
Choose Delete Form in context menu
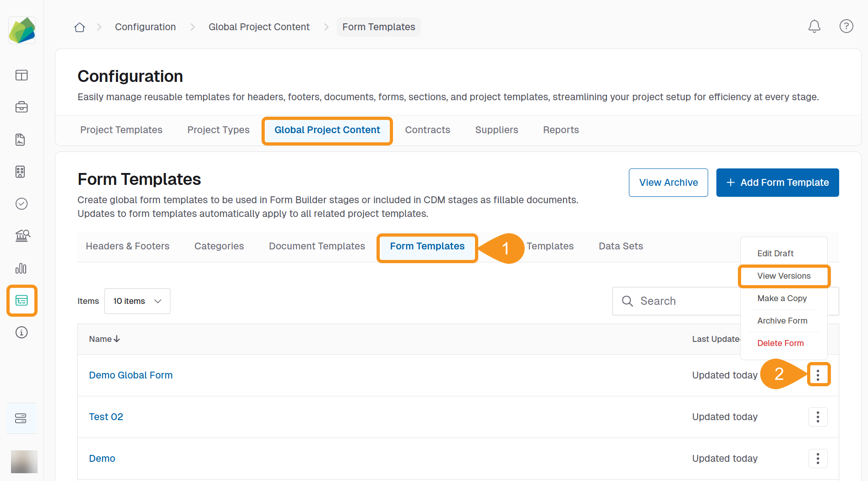pyautogui.click(x=780, y=343)
